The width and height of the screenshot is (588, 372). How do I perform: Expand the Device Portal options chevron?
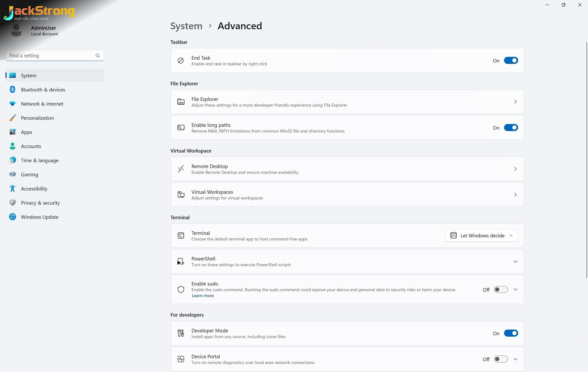pos(515,359)
